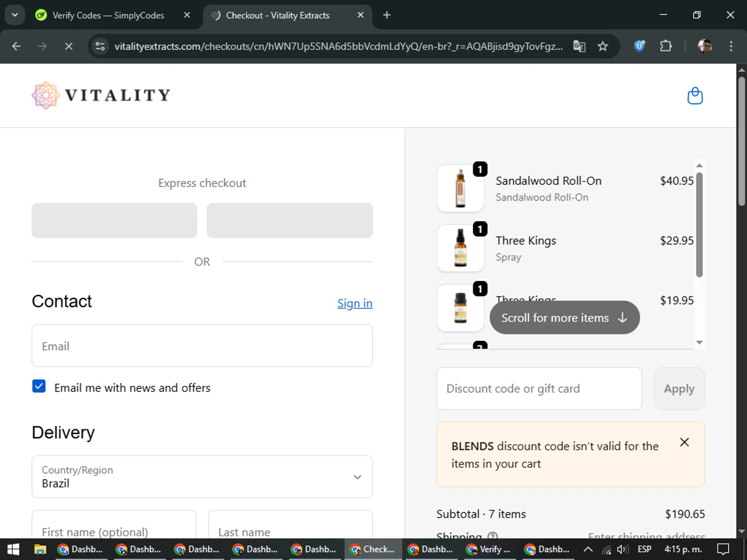Click Scroll for more items button
This screenshot has width=747, height=560.
click(x=565, y=318)
